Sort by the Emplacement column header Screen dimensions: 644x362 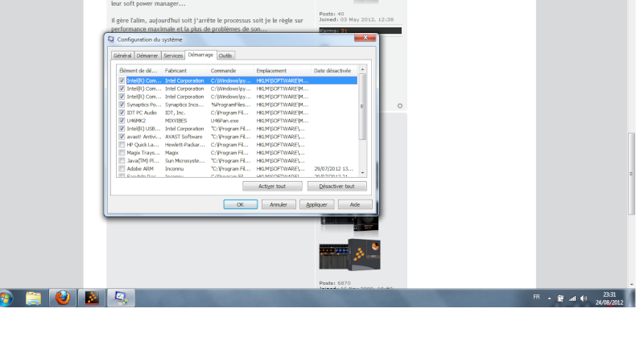[283, 71]
